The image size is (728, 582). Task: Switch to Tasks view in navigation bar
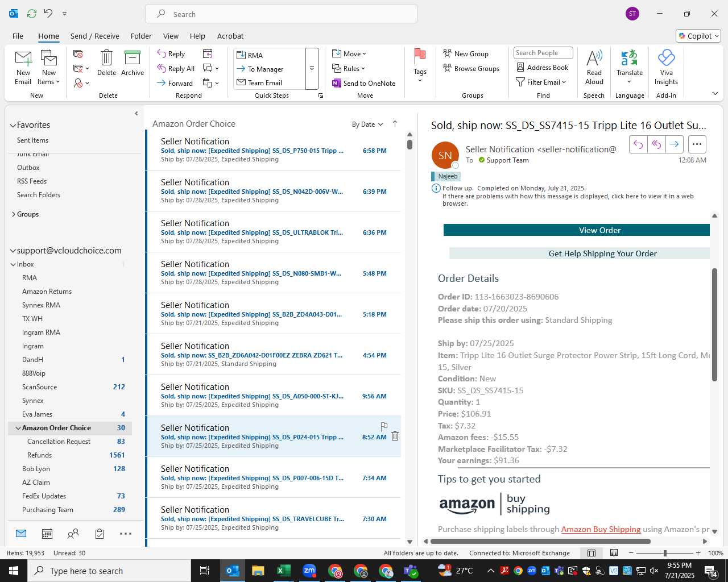point(100,534)
